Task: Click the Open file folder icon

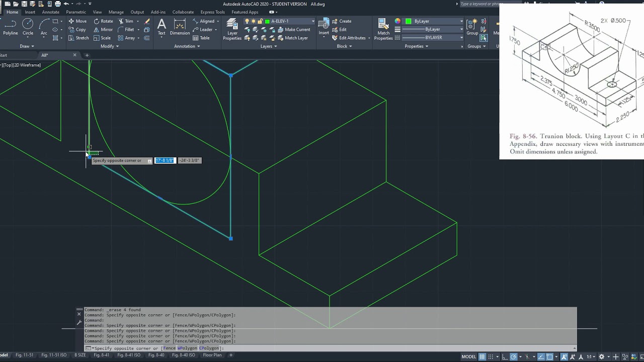Action: 16,4
